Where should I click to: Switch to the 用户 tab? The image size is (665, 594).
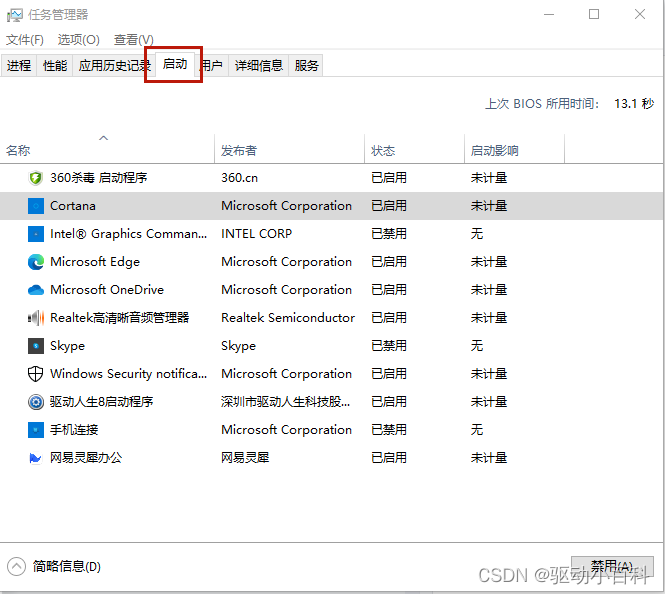click(212, 65)
